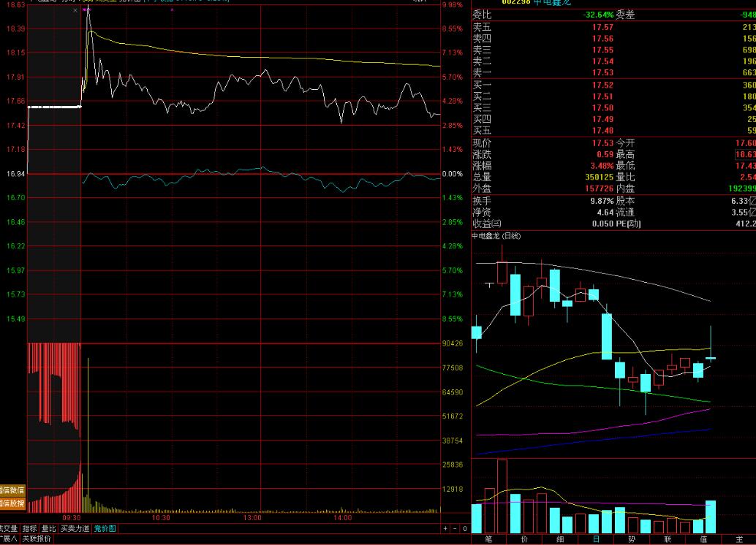This screenshot has height=545, width=756.
Task: Click the 净资 value 4.64
Action: pyautogui.click(x=605, y=213)
